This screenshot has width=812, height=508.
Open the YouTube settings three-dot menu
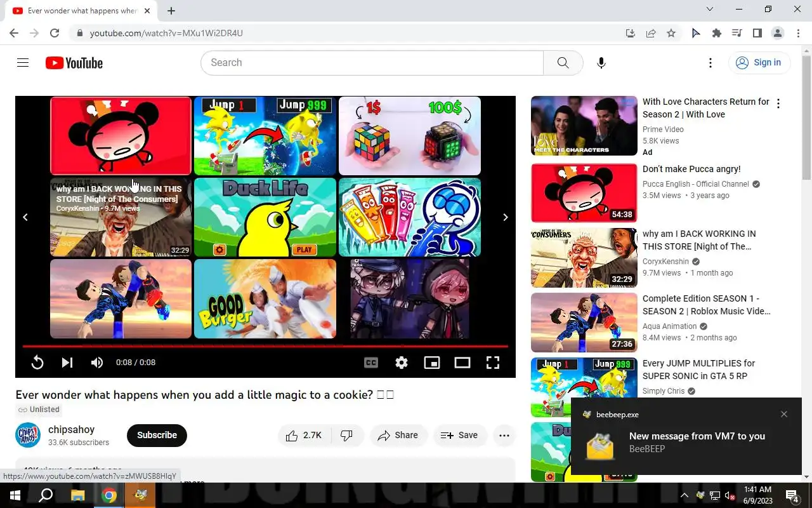pos(710,63)
